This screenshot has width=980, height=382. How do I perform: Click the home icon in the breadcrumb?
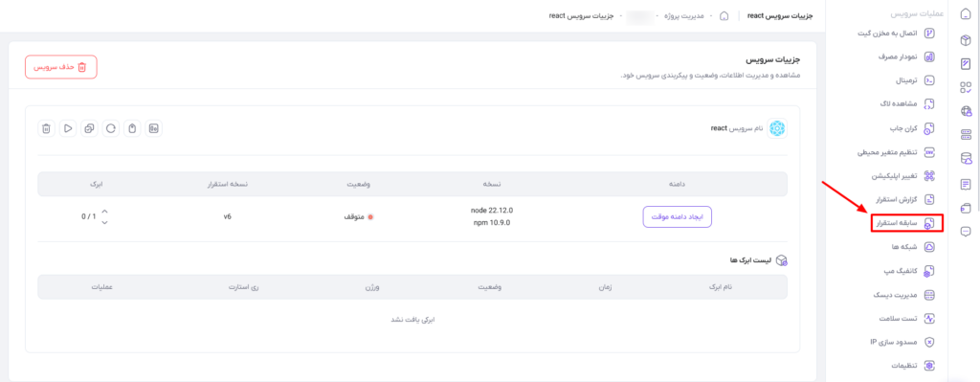pyautogui.click(x=724, y=15)
